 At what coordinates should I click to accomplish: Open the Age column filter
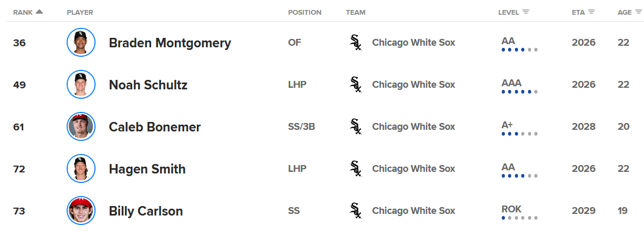pos(638,12)
